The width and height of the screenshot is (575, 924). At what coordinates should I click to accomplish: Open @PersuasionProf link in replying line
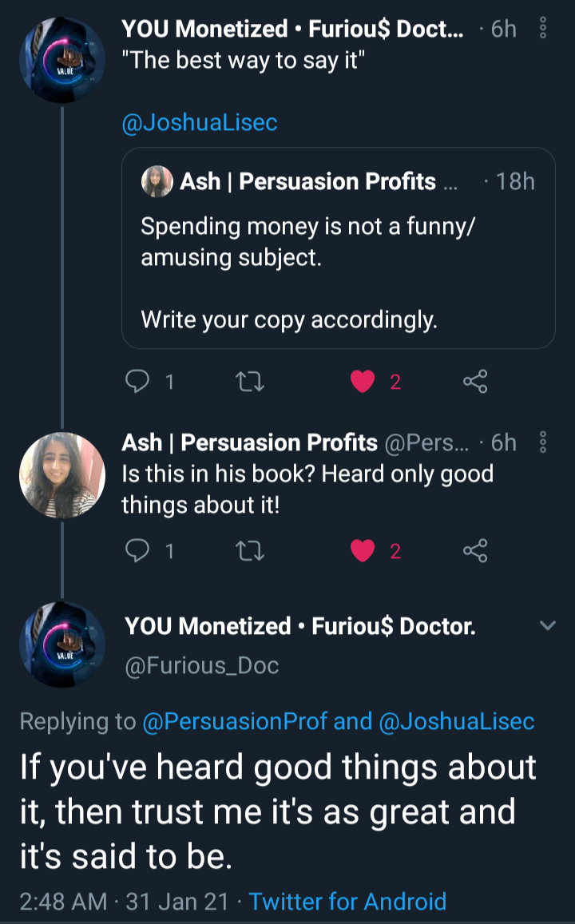(x=235, y=721)
